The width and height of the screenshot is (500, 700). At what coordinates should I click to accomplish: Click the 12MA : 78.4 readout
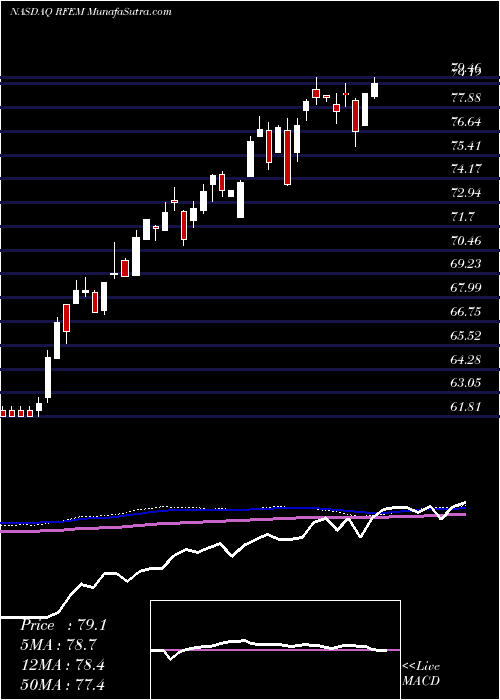[62, 665]
